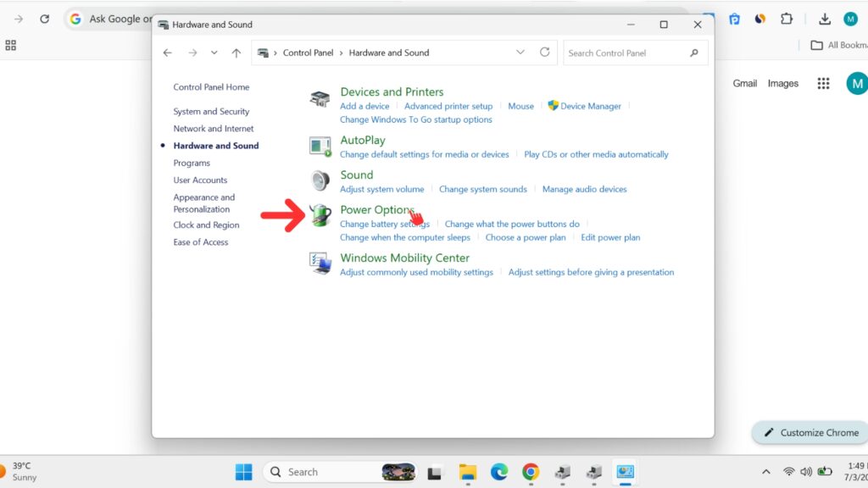Image resolution: width=868 pixels, height=488 pixels.
Task: Go to Network and Internet
Action: pyautogui.click(x=213, y=129)
